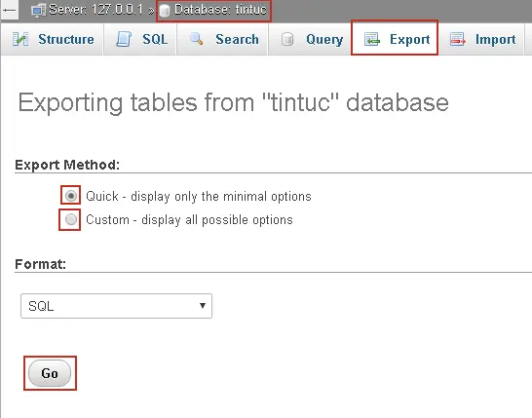This screenshot has height=418, width=532.
Task: Go to the Query tab
Action: 310,39
